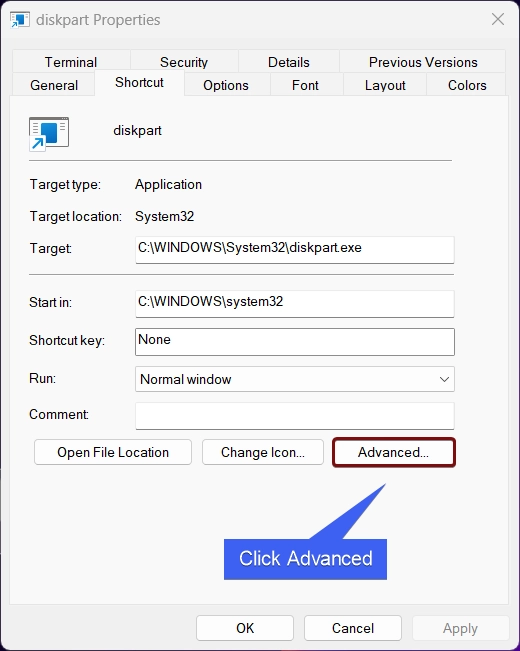Click the Target field with the diskpart.exe path

click(294, 250)
